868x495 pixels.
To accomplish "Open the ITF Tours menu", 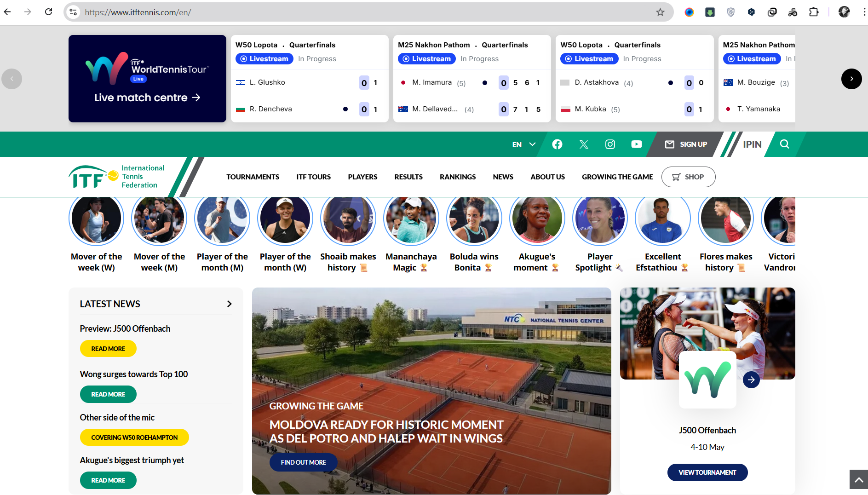I will (313, 177).
